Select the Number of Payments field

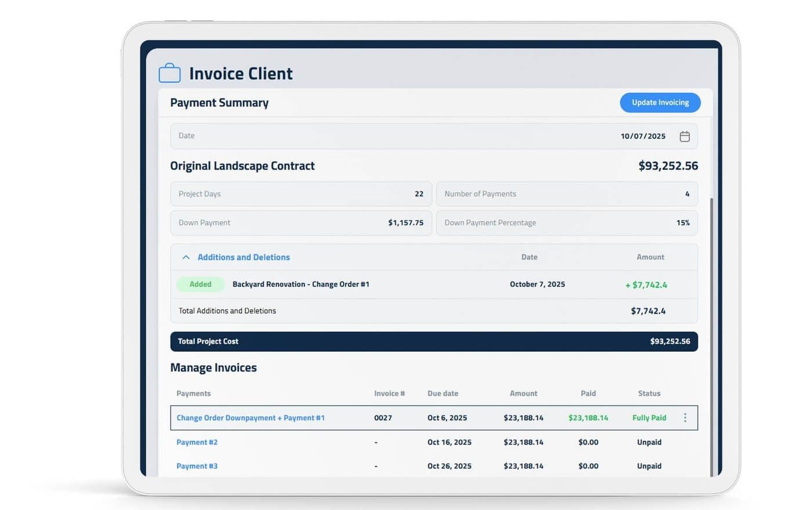pos(567,194)
